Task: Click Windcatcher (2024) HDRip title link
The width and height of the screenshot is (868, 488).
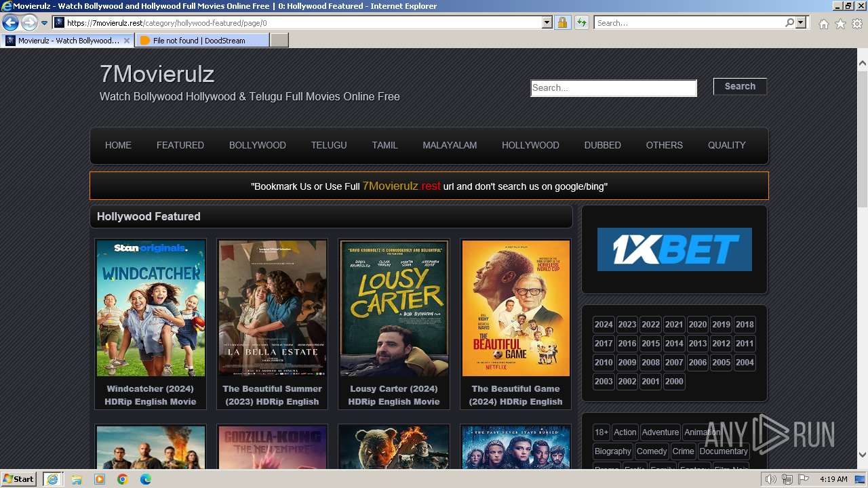Action: pos(151,395)
